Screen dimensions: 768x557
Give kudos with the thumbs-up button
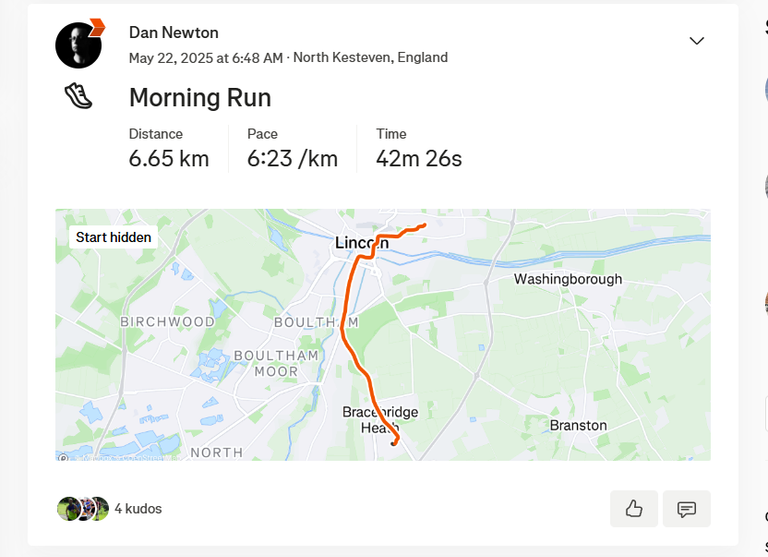(634, 509)
